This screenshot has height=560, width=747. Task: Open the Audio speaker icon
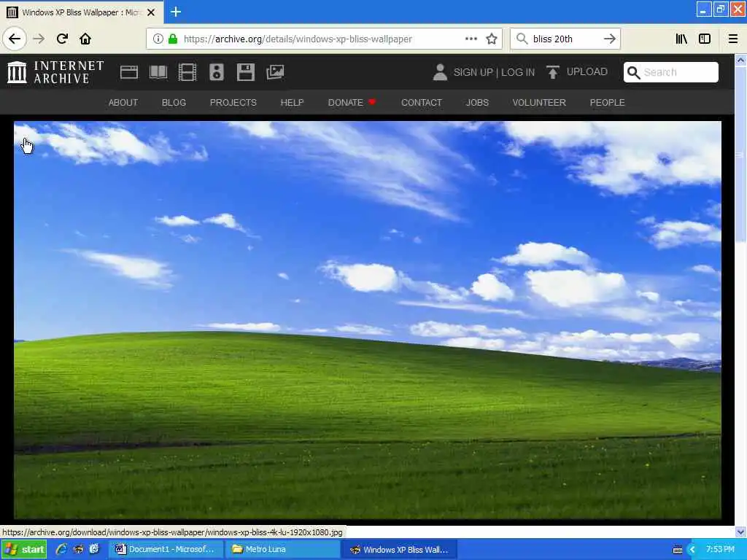coord(216,72)
